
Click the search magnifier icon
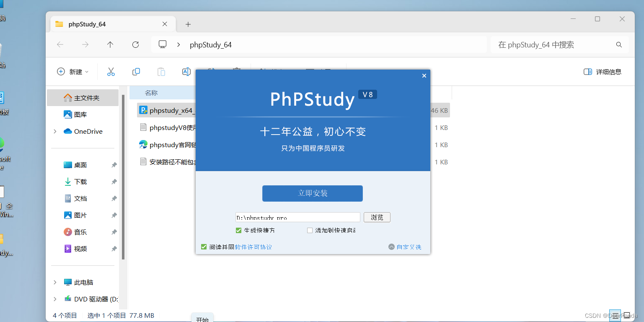(x=619, y=44)
